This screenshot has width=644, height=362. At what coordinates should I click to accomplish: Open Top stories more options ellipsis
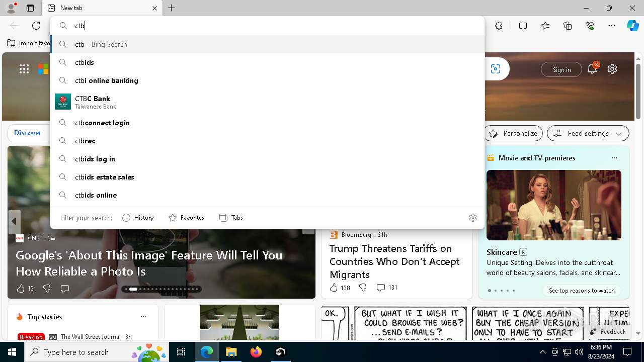click(143, 317)
